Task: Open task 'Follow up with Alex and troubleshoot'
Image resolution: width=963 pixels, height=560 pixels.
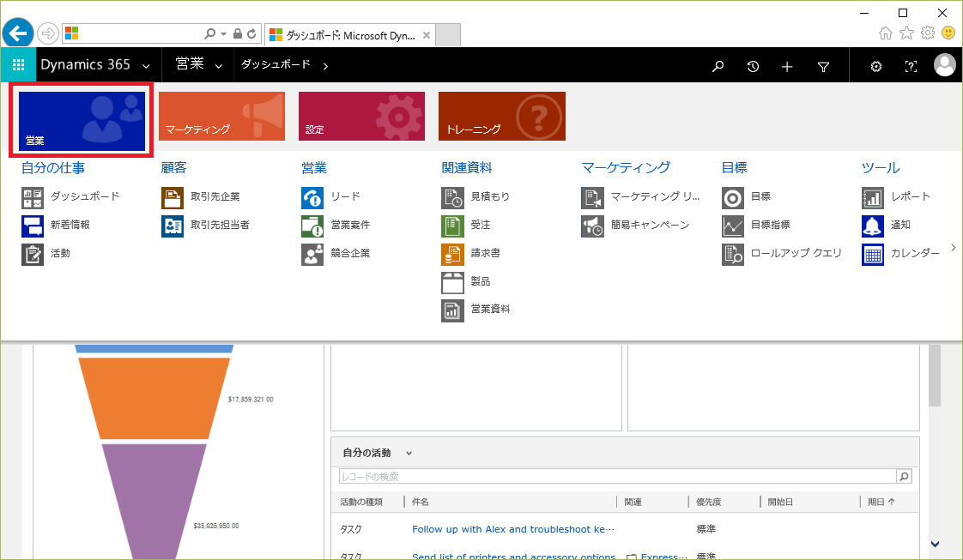Action: coord(512,529)
